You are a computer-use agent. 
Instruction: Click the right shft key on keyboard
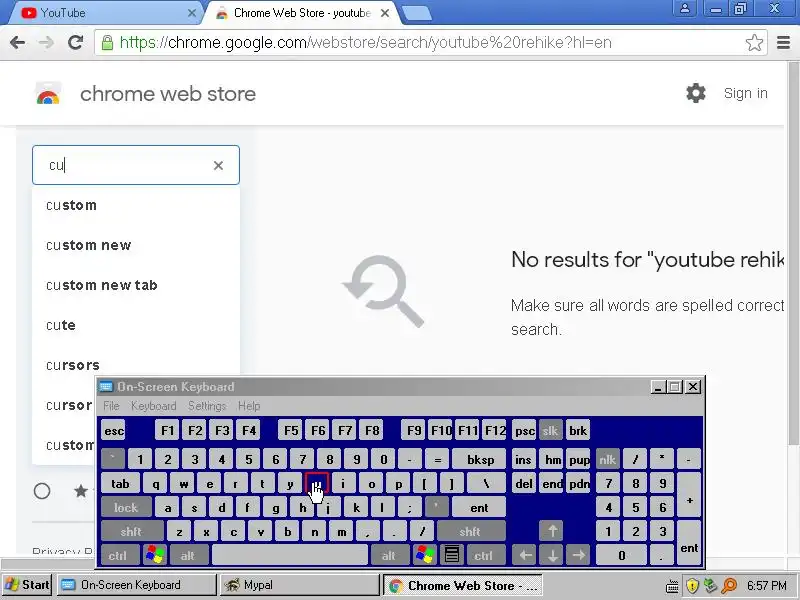click(x=471, y=531)
